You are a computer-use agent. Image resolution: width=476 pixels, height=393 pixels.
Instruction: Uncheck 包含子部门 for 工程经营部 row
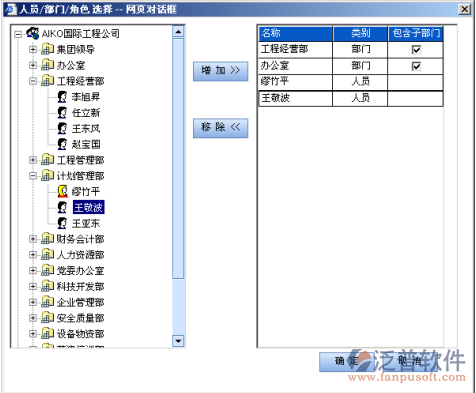[x=416, y=50]
